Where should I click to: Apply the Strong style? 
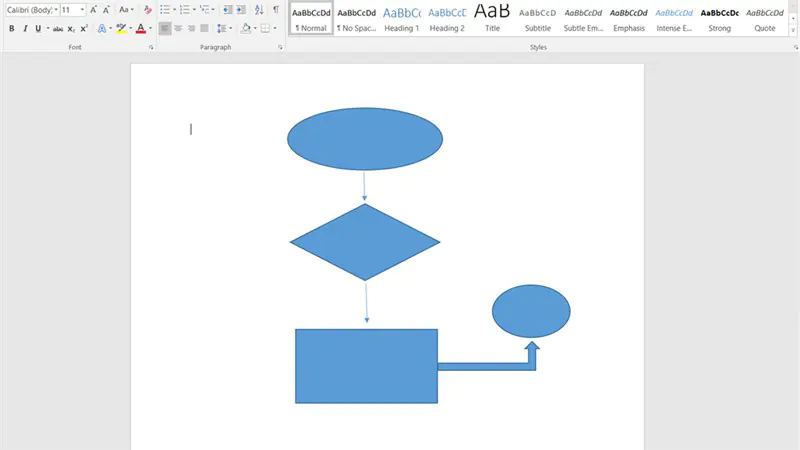click(x=719, y=18)
